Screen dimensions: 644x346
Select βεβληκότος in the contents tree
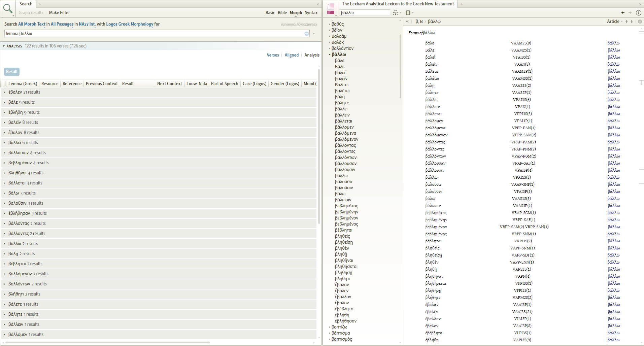pyautogui.click(x=346, y=206)
